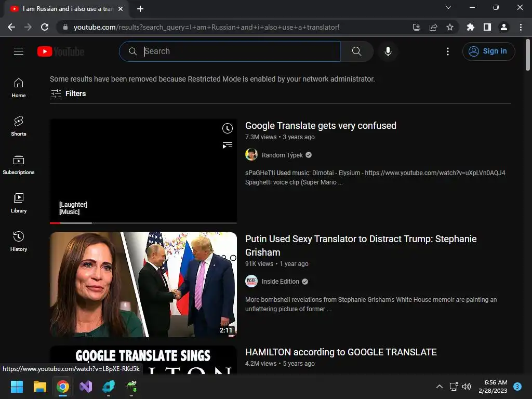Click the Sign in button

488,51
